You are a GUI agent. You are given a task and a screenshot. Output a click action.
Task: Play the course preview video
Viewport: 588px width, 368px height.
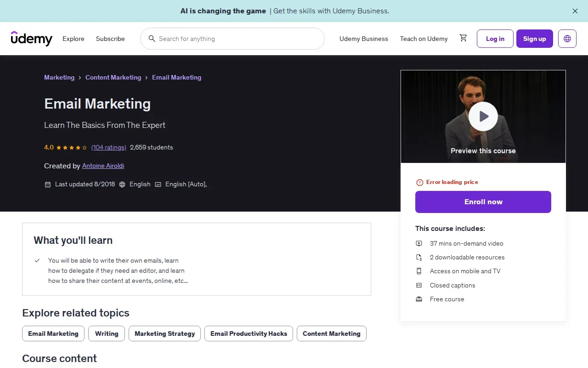coord(483,116)
